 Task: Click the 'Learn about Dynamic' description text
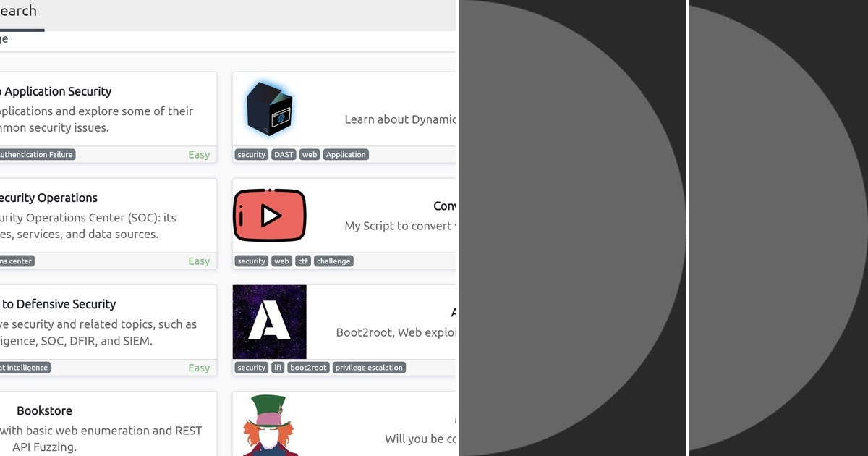400,119
